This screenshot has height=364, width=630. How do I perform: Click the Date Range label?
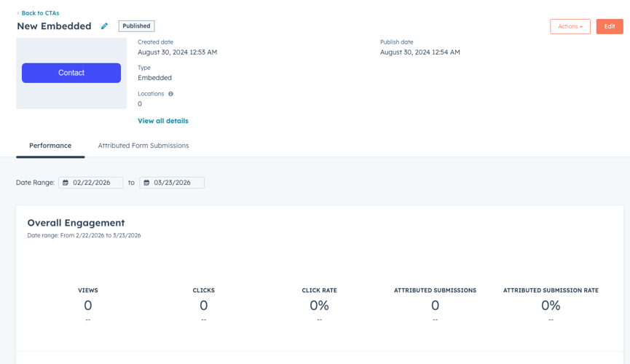[x=36, y=183]
